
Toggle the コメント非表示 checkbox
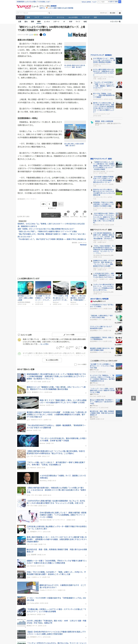point(75,365)
